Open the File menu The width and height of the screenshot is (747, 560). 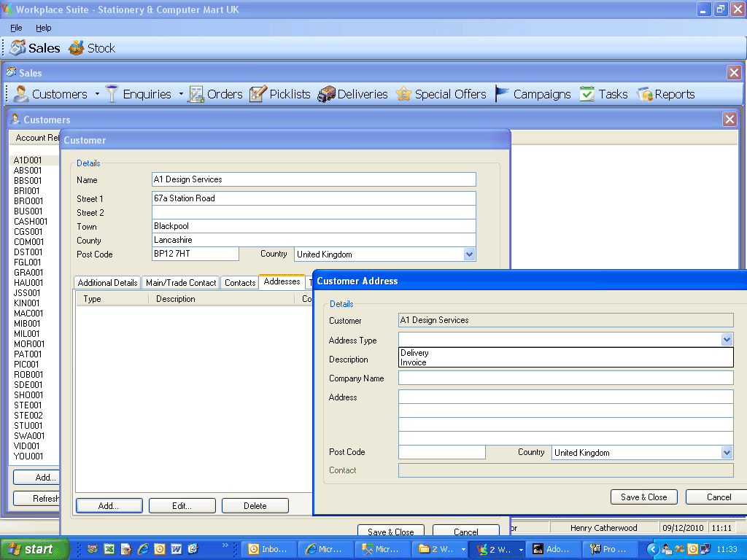click(16, 28)
